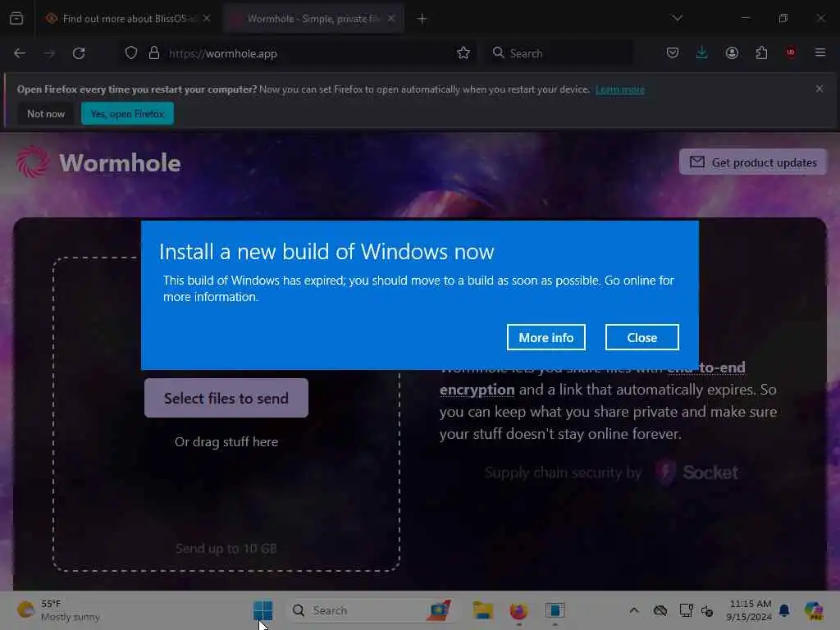
Task: Click Select files to send
Action: 226,398
